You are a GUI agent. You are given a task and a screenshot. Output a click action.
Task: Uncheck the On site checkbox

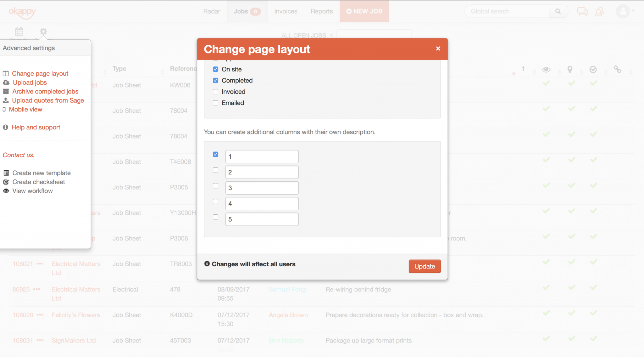pyautogui.click(x=215, y=69)
